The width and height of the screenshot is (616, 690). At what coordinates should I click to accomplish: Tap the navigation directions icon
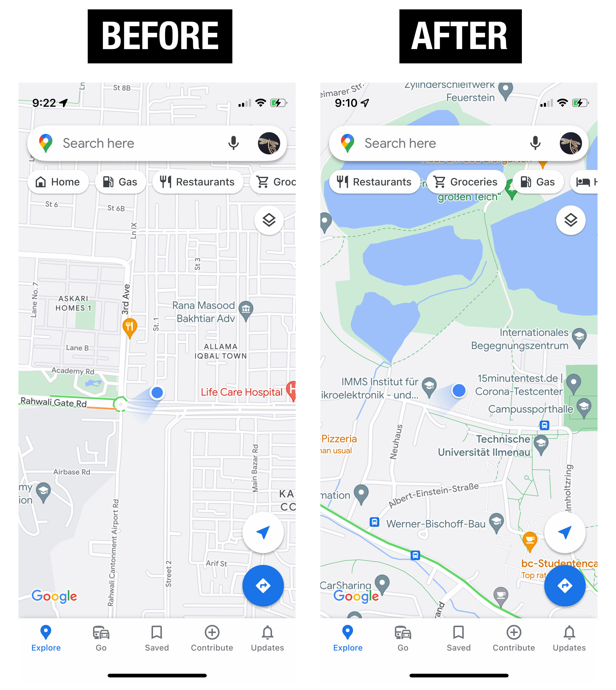262,585
